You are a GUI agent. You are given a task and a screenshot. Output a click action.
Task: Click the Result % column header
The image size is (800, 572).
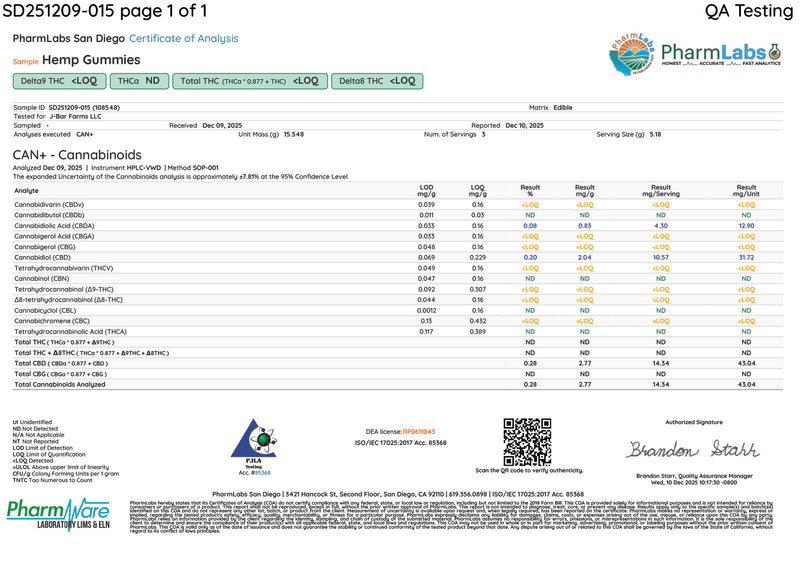pyautogui.click(x=530, y=191)
